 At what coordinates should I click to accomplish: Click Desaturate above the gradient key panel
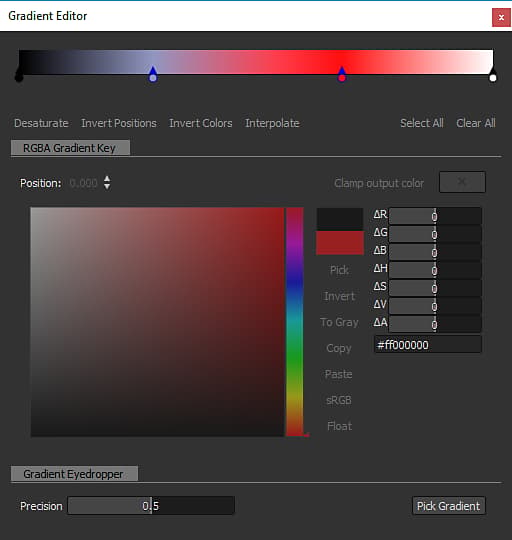click(41, 123)
